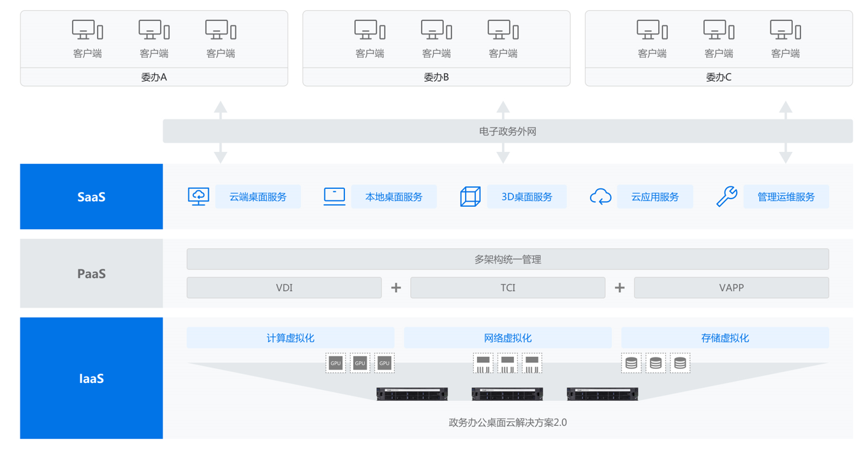868x455 pixels.
Task: Select the blue SaaS layer block
Action: [91, 197]
